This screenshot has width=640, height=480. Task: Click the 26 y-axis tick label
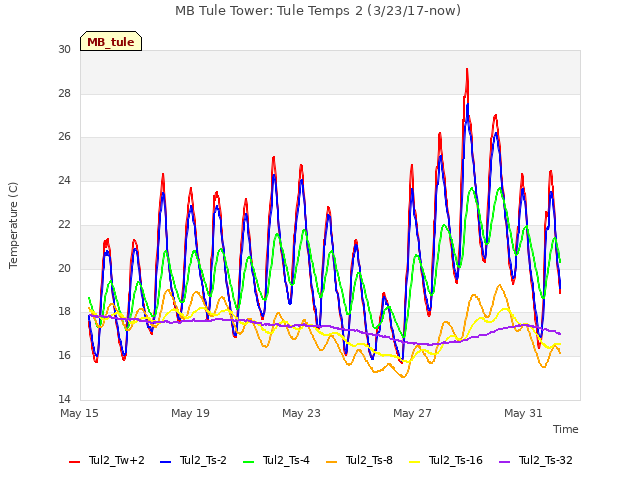pos(64,137)
